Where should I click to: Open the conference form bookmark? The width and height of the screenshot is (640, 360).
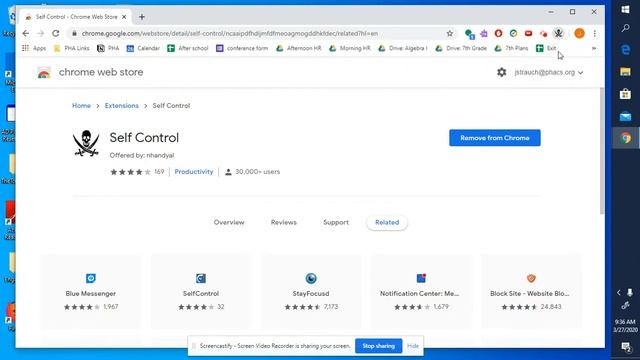tap(242, 48)
